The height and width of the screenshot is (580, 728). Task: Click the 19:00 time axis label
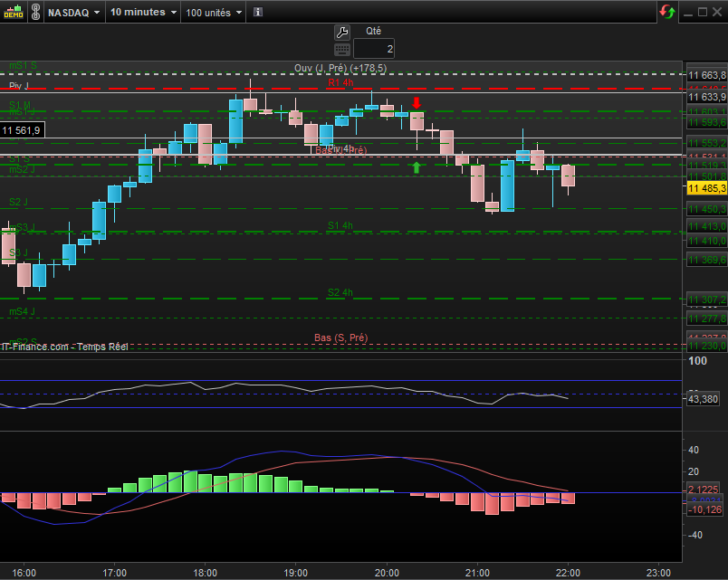pos(296,573)
